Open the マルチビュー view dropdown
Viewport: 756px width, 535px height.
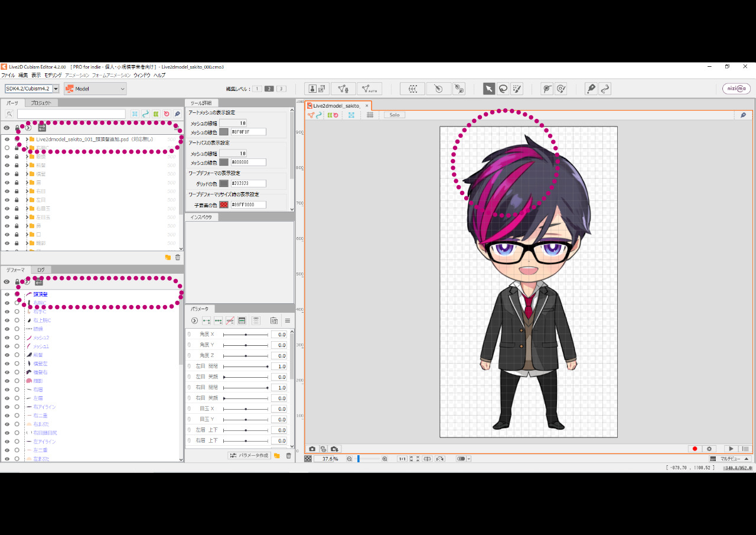[729, 459]
